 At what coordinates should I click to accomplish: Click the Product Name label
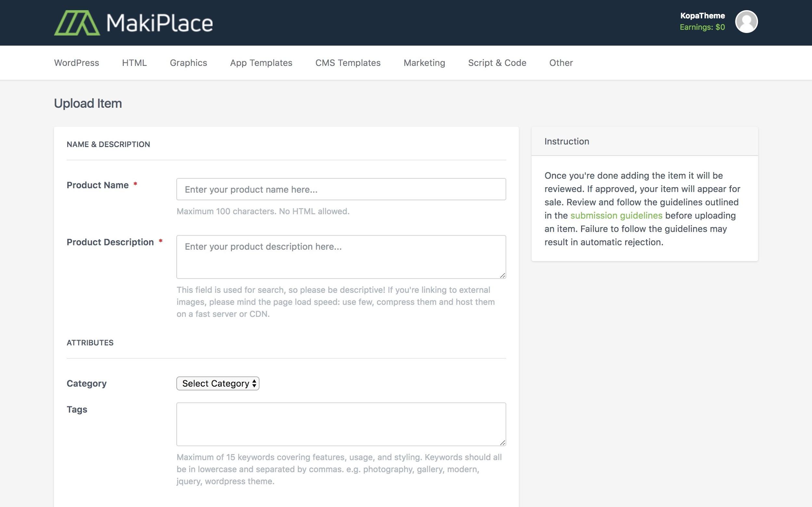(98, 185)
